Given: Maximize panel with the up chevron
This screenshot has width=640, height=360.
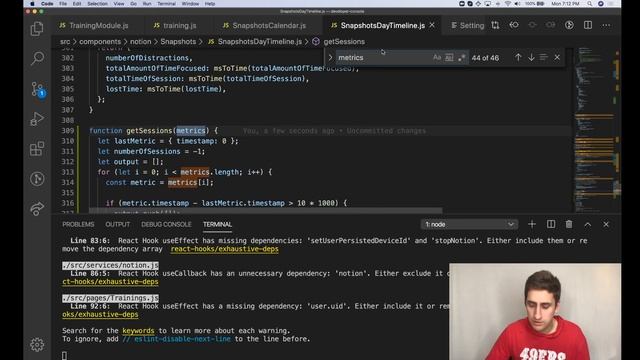Looking at the screenshot, I should (587, 224).
